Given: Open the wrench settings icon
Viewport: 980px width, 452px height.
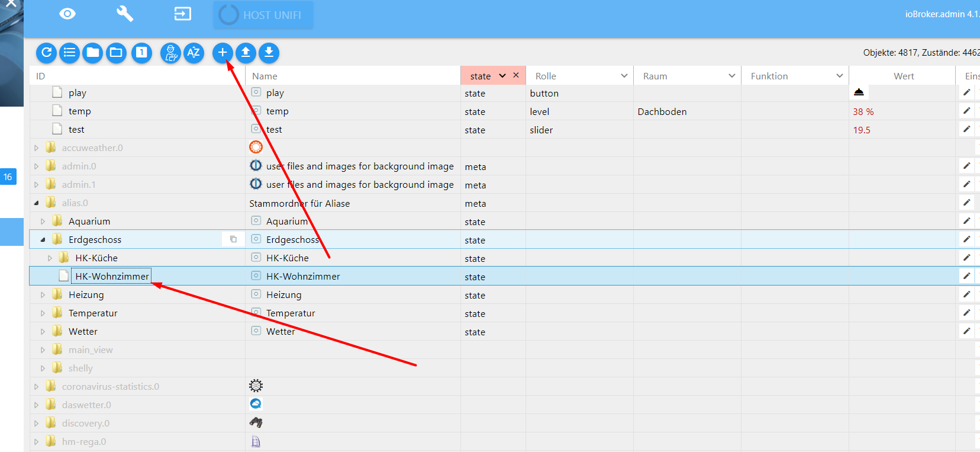Looking at the screenshot, I should coord(125,14).
